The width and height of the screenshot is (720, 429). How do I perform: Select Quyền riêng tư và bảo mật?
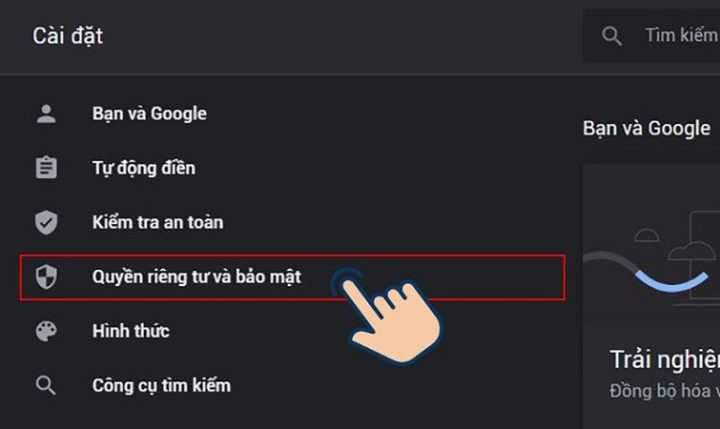196,277
